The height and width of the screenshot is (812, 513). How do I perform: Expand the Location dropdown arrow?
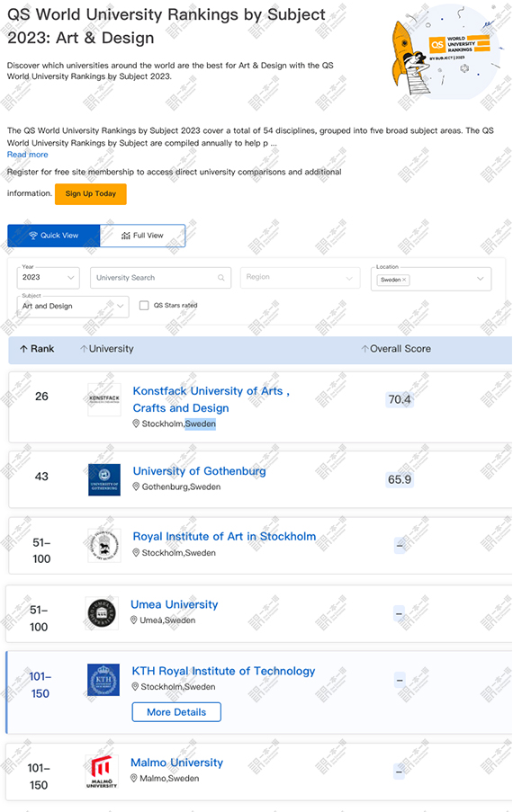[x=481, y=279]
